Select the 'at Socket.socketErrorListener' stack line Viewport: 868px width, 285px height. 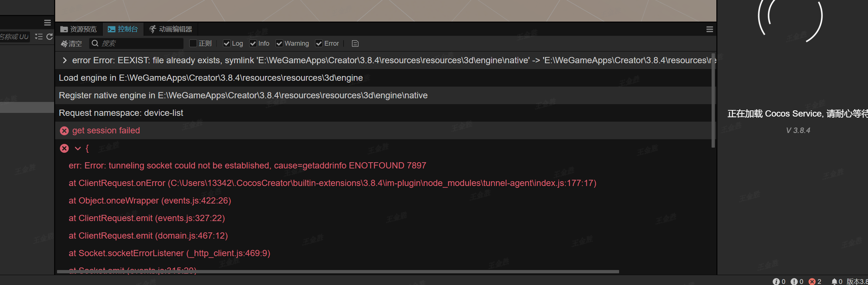pyautogui.click(x=170, y=253)
